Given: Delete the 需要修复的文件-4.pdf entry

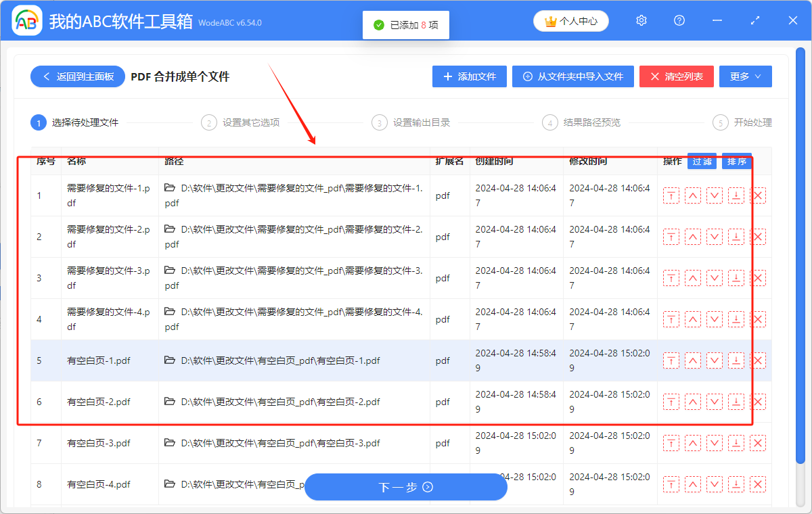Looking at the screenshot, I should point(757,319).
